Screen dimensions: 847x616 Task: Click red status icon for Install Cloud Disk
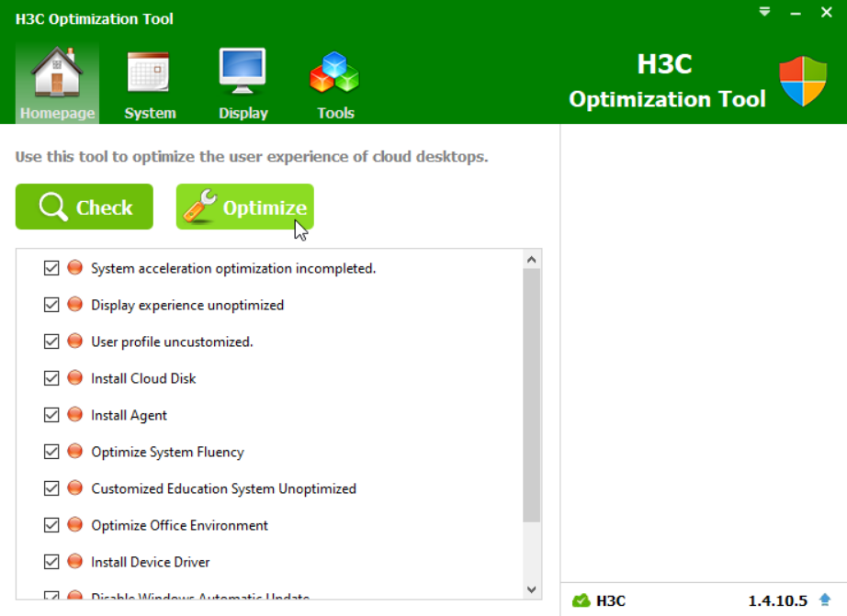click(75, 377)
